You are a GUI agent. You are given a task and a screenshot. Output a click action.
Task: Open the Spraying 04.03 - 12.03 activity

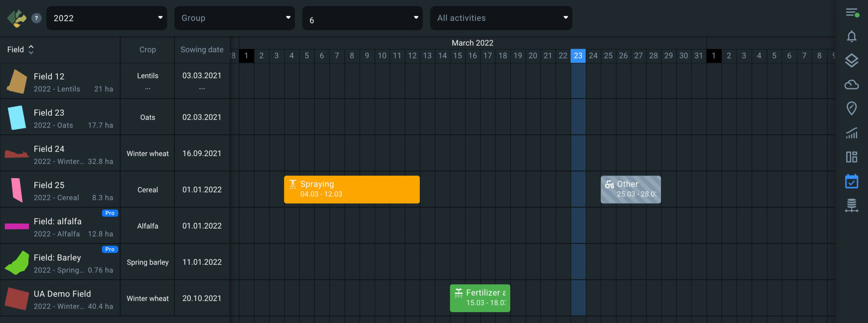(x=352, y=189)
